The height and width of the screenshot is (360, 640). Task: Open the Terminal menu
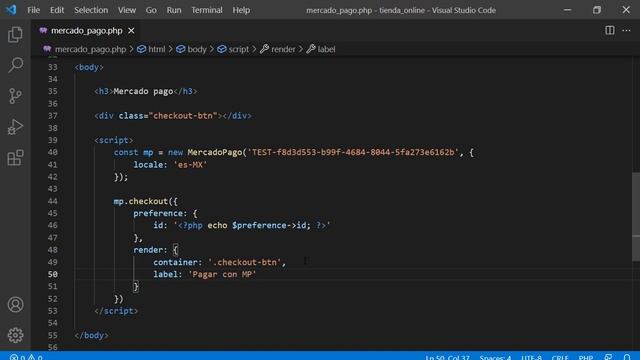207,10
